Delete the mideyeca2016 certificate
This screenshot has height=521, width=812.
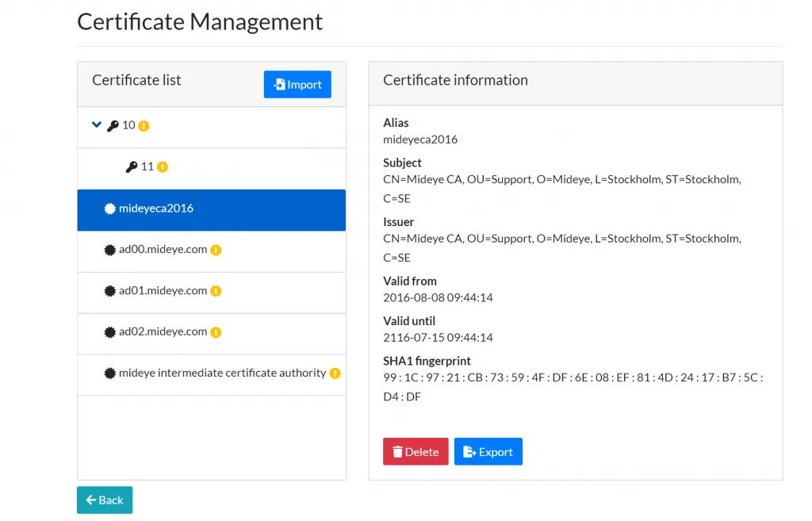click(416, 451)
